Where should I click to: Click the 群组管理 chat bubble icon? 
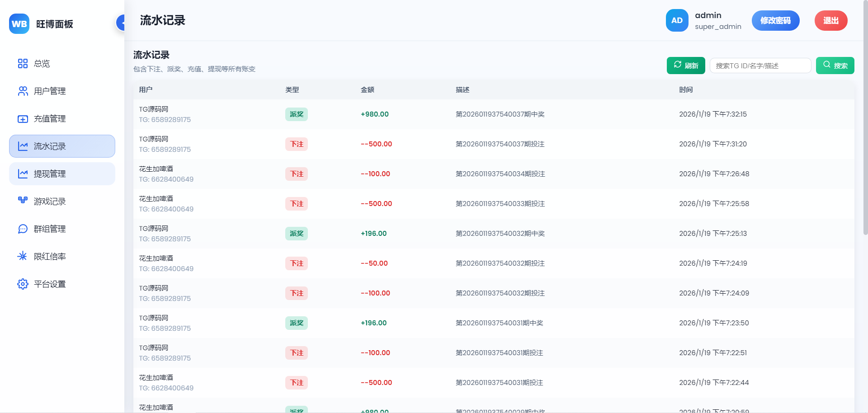point(23,229)
